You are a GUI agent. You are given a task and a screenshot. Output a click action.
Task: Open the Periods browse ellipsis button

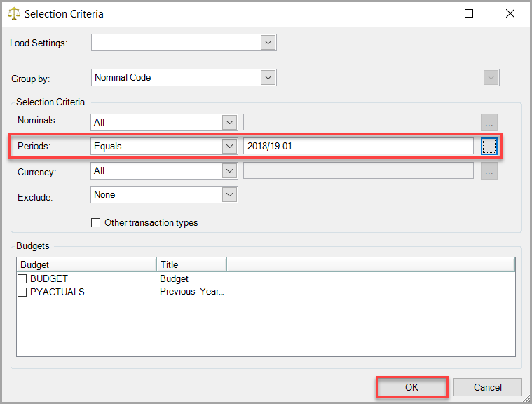pyautogui.click(x=489, y=147)
